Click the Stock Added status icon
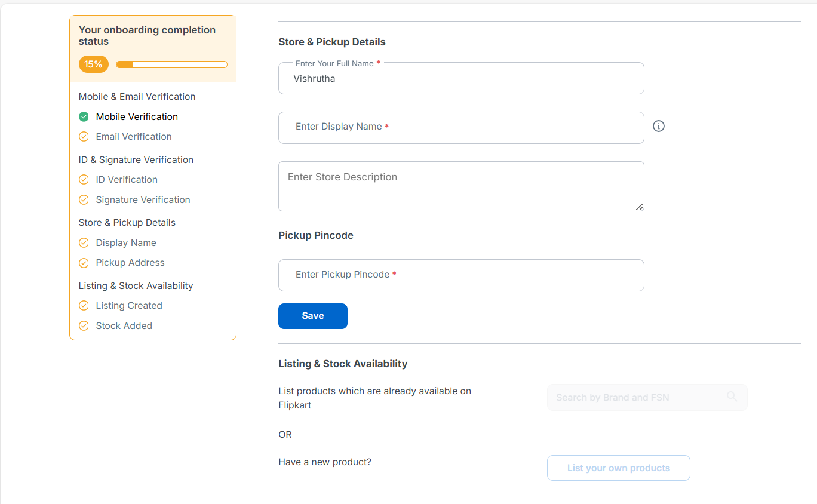 pos(84,326)
